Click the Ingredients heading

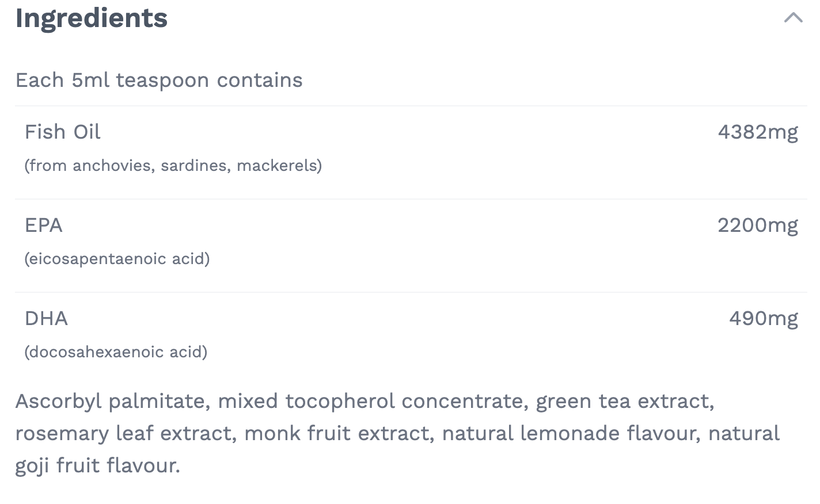tap(92, 18)
